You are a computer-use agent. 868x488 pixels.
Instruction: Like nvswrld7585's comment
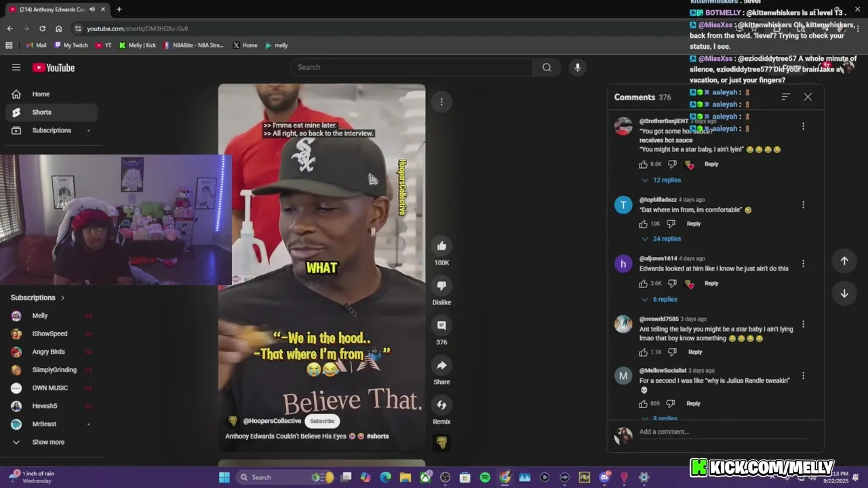click(643, 352)
